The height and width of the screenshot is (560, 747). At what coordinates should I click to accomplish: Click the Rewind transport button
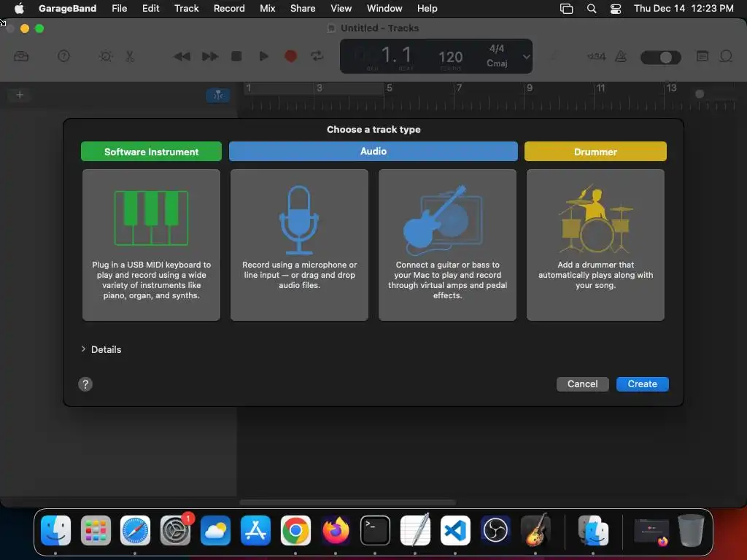coord(182,57)
